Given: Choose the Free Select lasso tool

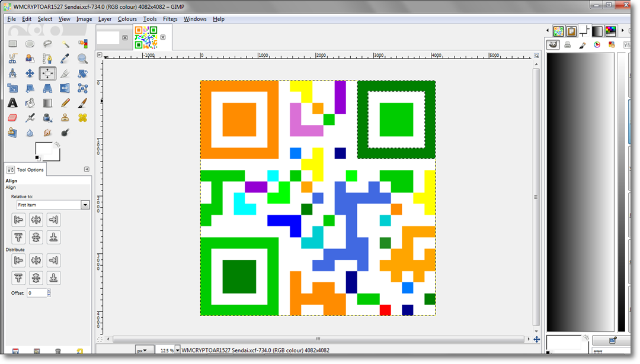Looking at the screenshot, I should pyautogui.click(x=47, y=44).
